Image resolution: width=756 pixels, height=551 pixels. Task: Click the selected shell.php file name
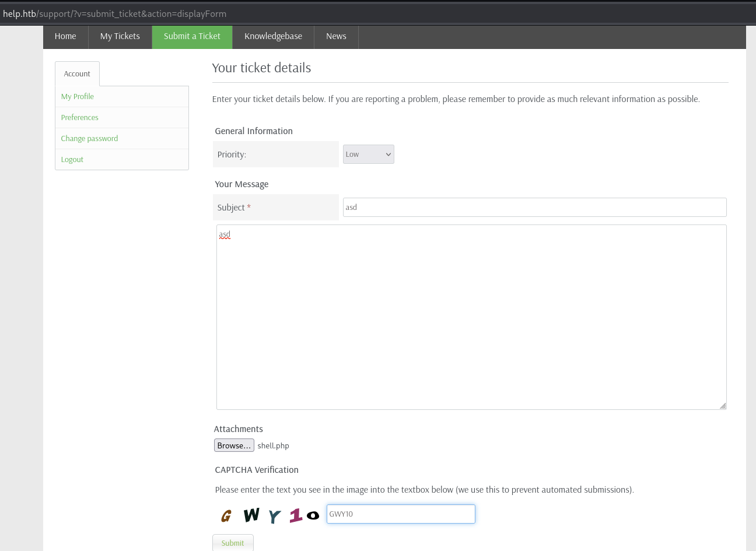274,446
